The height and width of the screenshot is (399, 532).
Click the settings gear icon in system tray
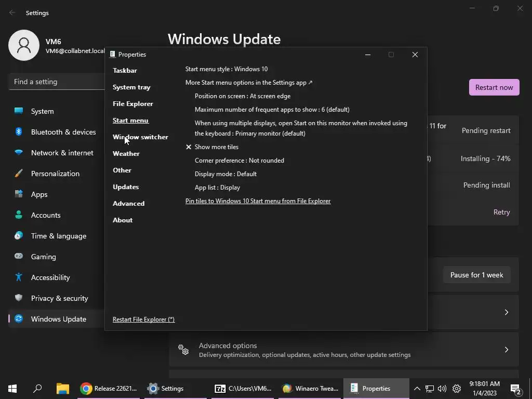coord(457,389)
